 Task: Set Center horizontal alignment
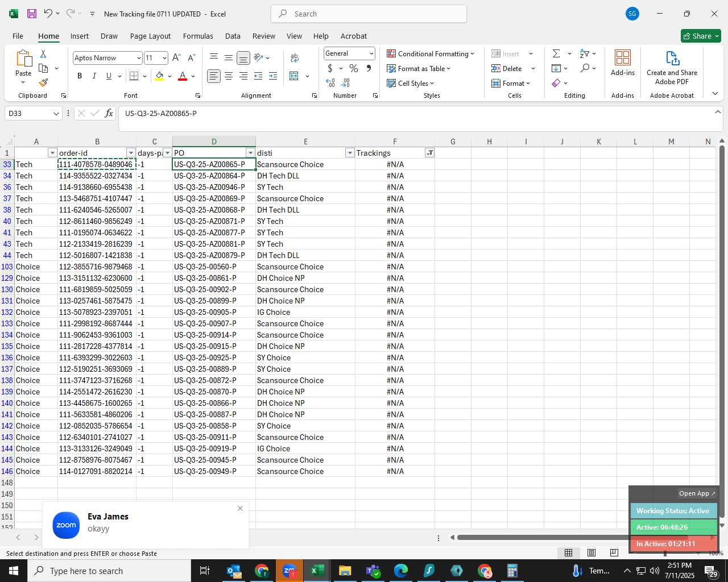229,76
